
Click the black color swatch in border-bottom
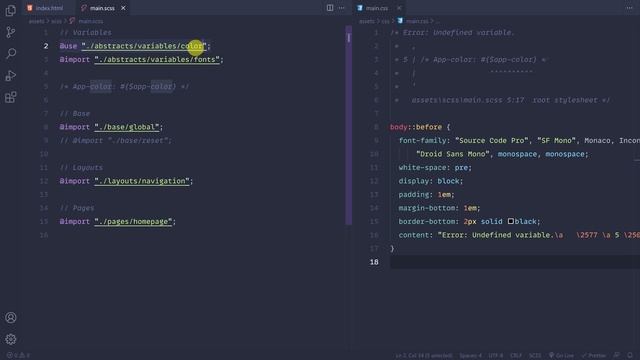pos(511,221)
